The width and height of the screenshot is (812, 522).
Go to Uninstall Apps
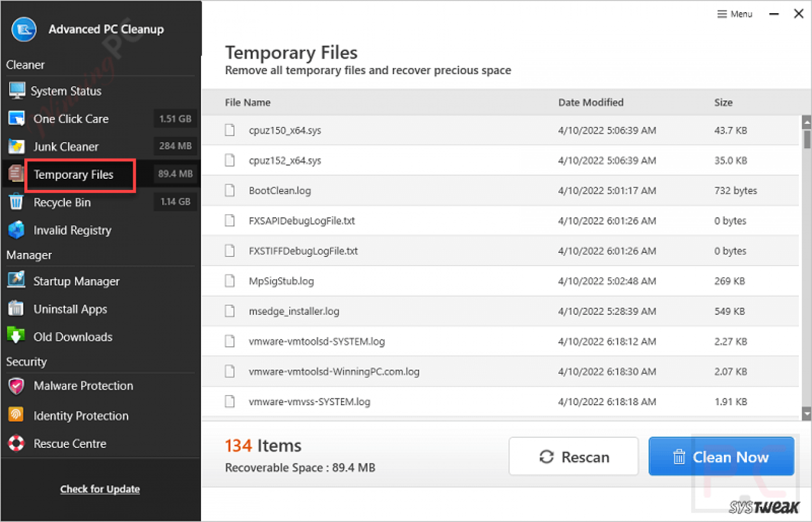pos(70,309)
